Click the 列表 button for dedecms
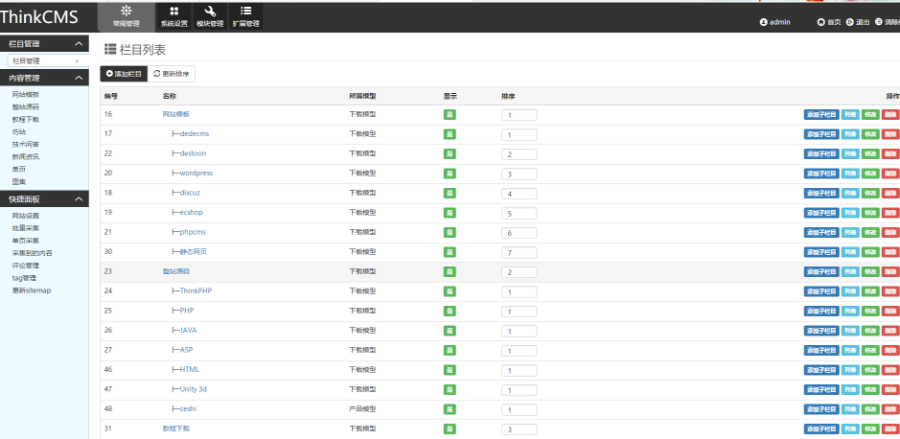This screenshot has width=900, height=439. click(850, 134)
